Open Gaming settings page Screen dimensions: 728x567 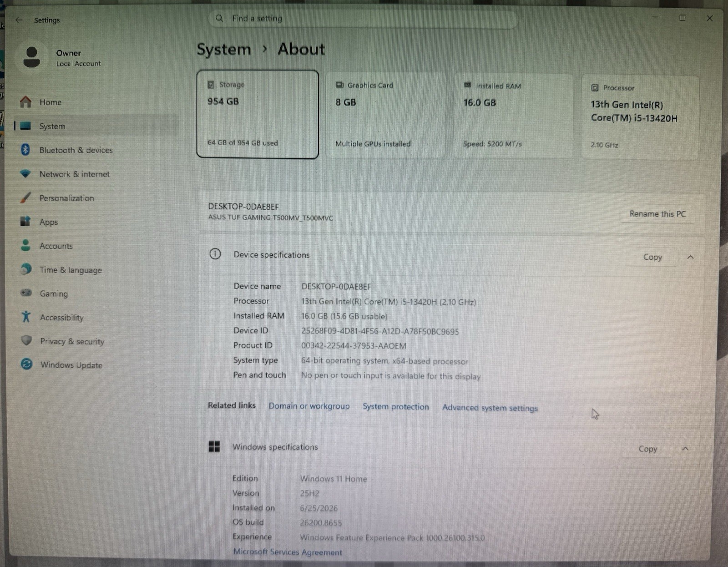point(96,294)
